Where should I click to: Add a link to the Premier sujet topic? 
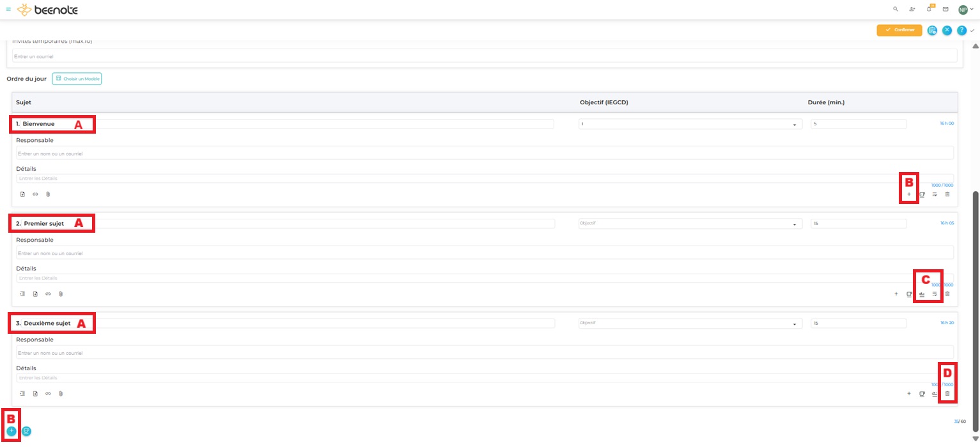pos(48,294)
